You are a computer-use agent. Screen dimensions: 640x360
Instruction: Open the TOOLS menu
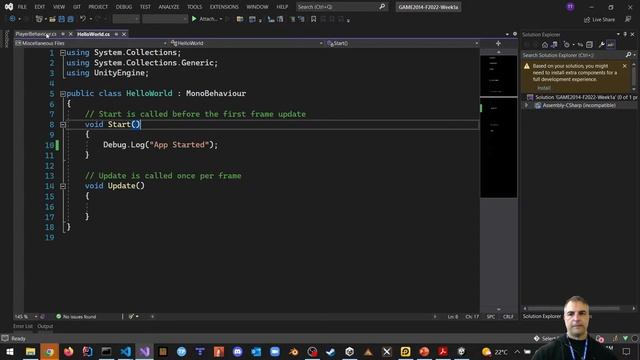click(194, 7)
